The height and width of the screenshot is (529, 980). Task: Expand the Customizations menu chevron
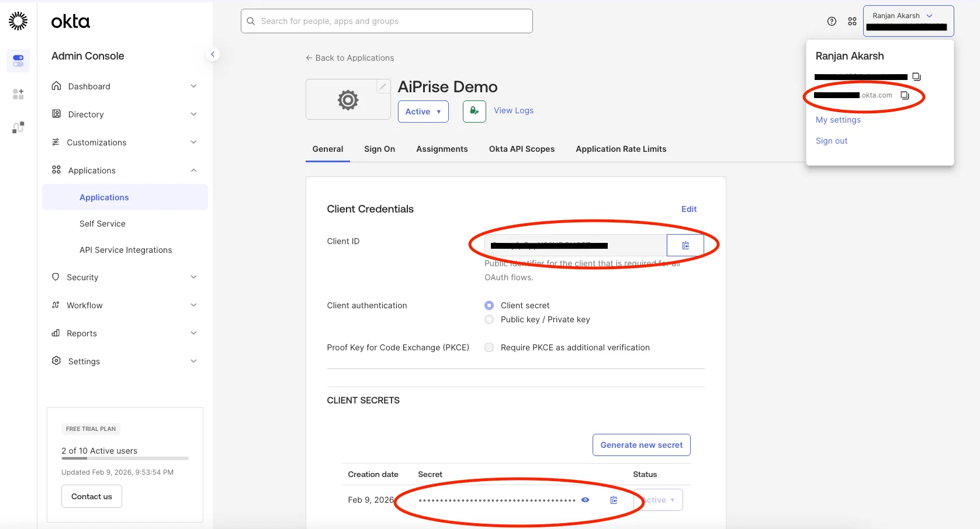(193, 142)
